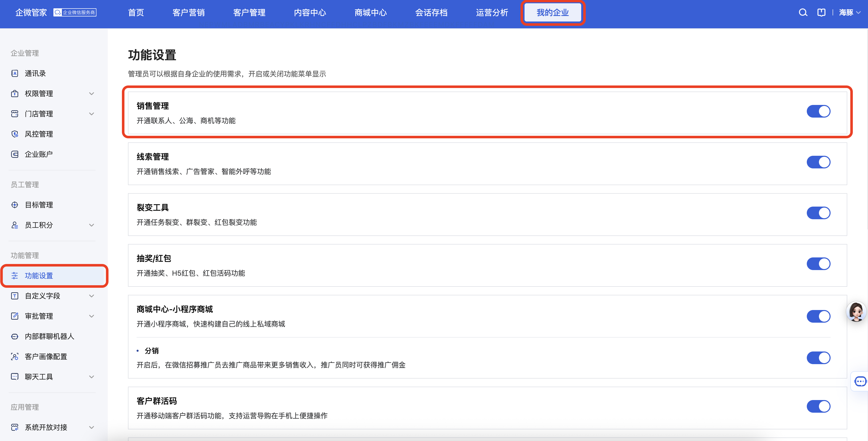The image size is (868, 441).
Task: Click the 企业账户 account icon
Action: (14, 154)
